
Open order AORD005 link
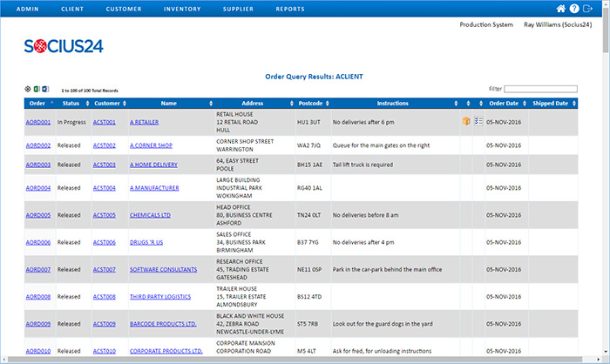pos(38,215)
